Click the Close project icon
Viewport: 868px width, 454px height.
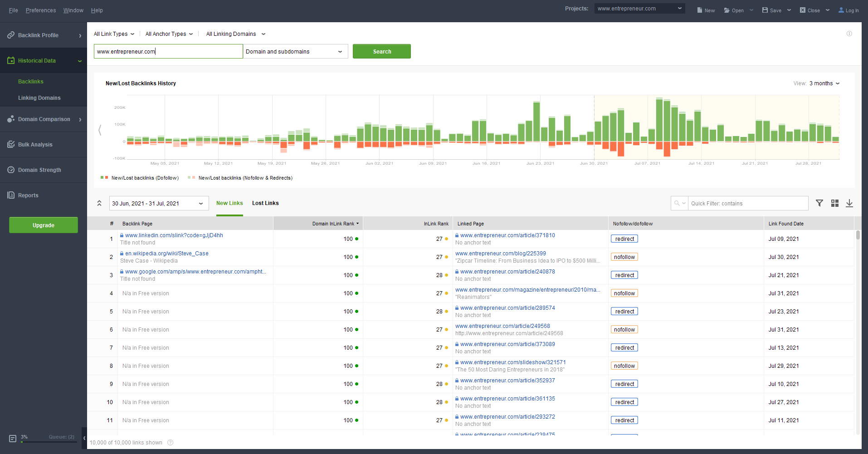803,10
